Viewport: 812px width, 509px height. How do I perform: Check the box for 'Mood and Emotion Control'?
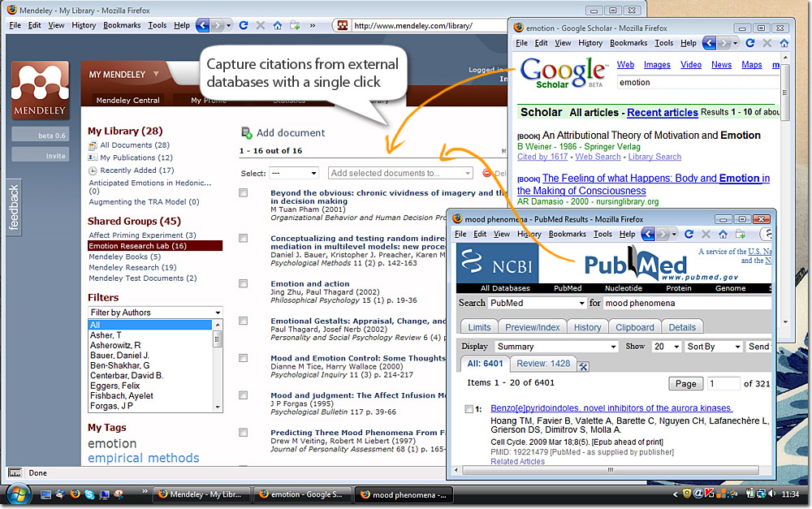(243, 358)
